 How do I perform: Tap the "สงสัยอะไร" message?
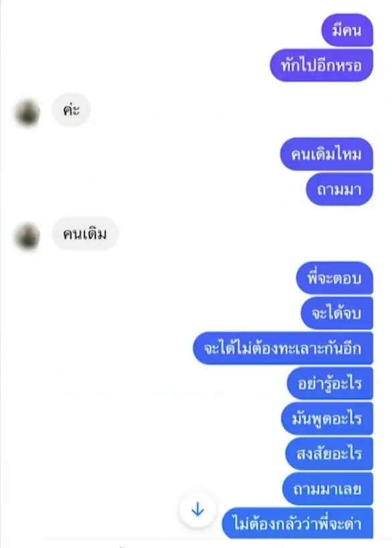(330, 454)
